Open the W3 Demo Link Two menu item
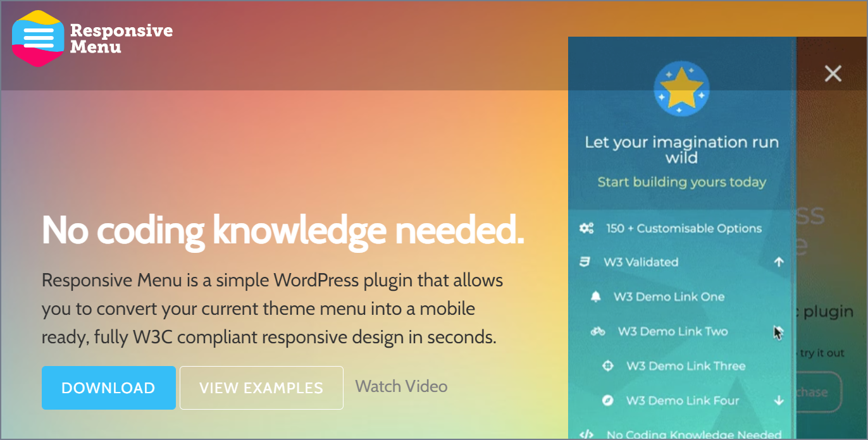The image size is (868, 440). [673, 331]
